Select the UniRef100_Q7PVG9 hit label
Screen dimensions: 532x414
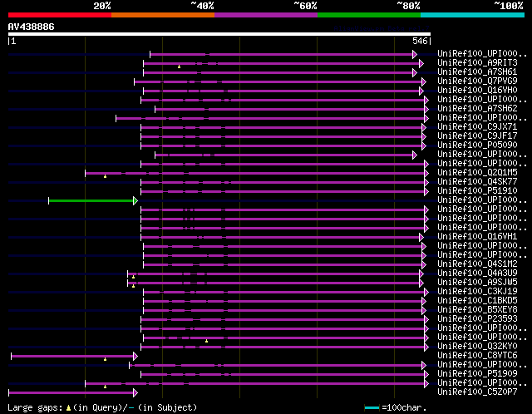pyautogui.click(x=477, y=81)
